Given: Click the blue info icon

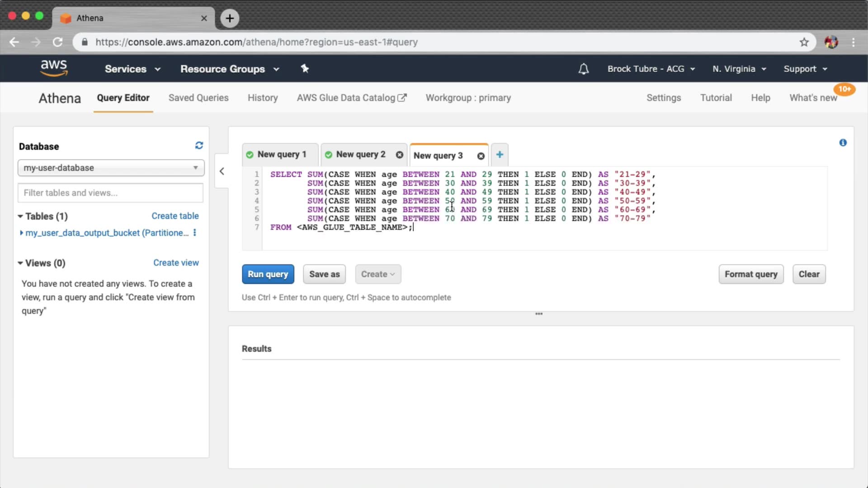Looking at the screenshot, I should point(843,143).
